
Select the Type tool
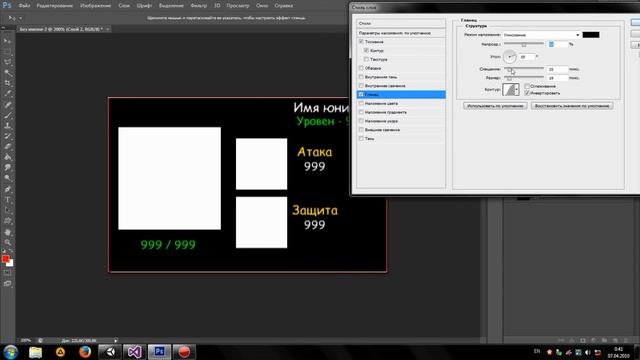(x=7, y=200)
